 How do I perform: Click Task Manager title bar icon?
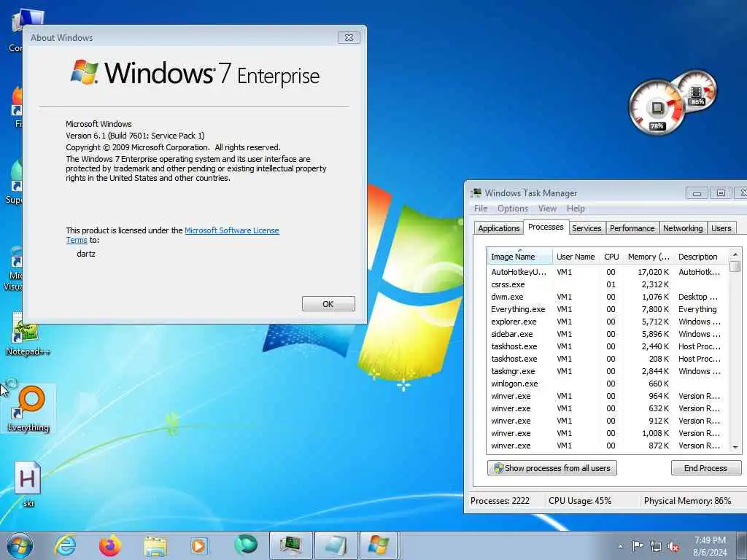pos(476,192)
